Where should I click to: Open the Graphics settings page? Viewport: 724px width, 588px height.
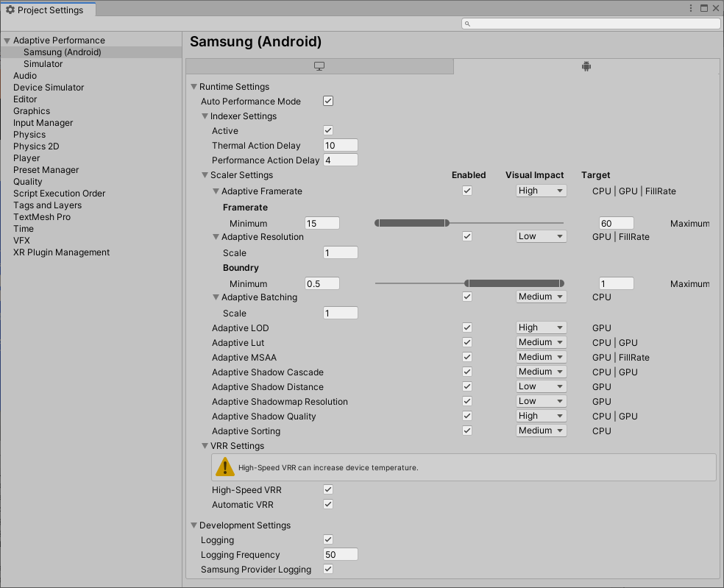31,110
